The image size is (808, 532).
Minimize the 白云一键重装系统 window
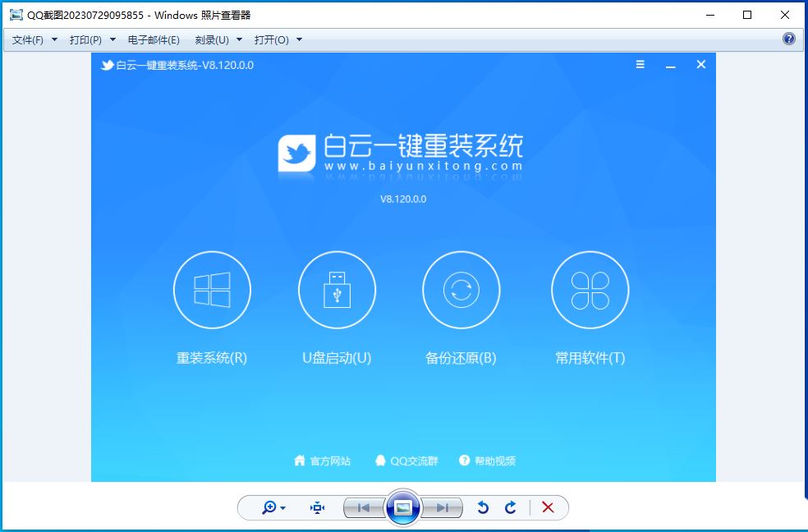pyautogui.click(x=670, y=66)
